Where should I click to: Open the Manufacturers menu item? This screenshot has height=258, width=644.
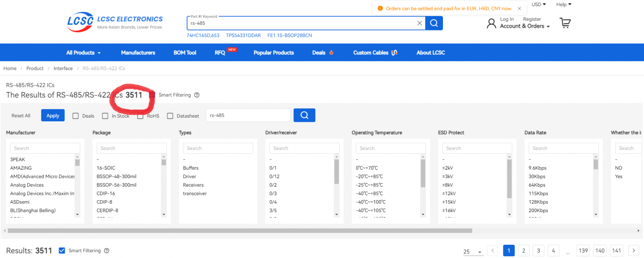coord(138,52)
